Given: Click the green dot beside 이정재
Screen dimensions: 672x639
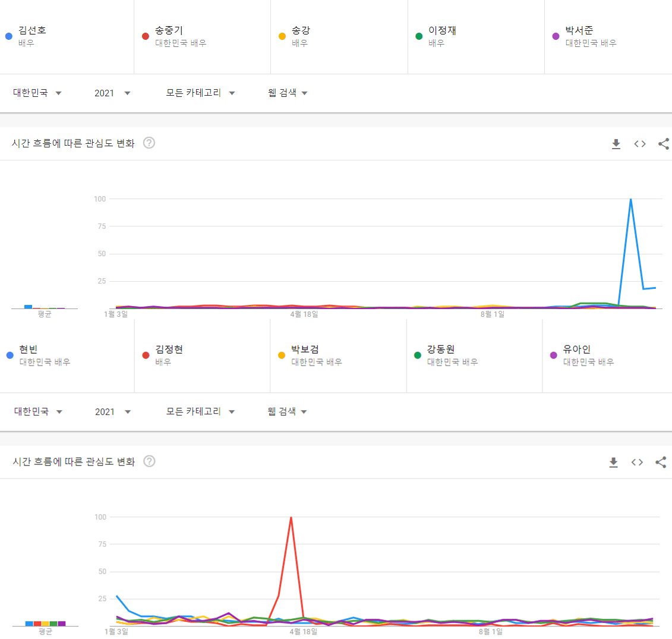Looking at the screenshot, I should point(419,36).
